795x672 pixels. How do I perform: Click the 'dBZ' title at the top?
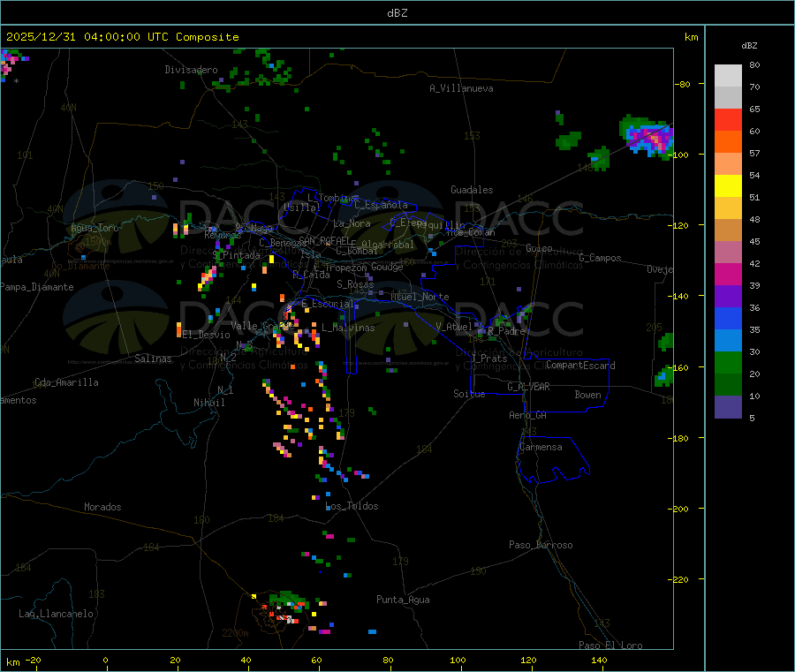[397, 13]
